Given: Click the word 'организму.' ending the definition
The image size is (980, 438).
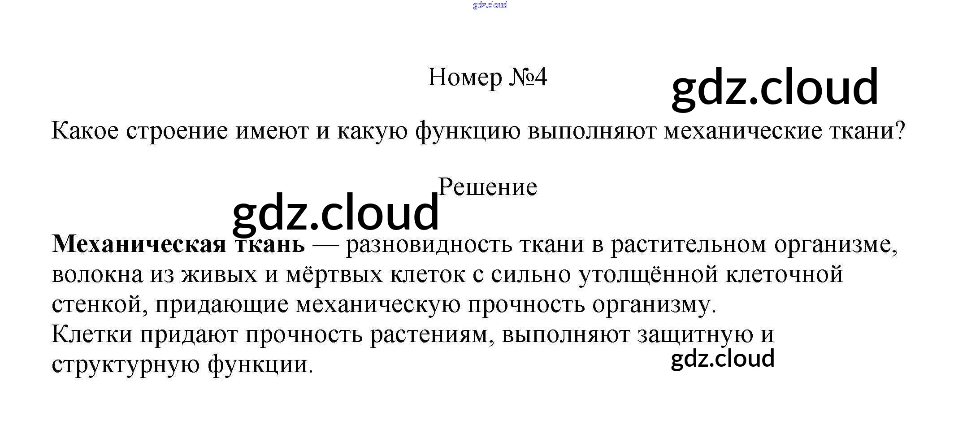Looking at the screenshot, I should [x=654, y=305].
